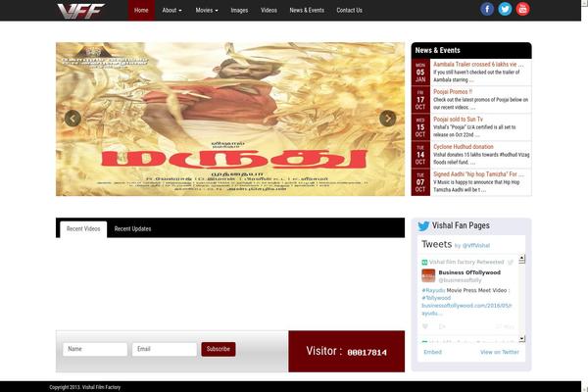This screenshot has height=392, width=588.
Task: Switch to the Recent Updates tab
Action: tap(132, 228)
